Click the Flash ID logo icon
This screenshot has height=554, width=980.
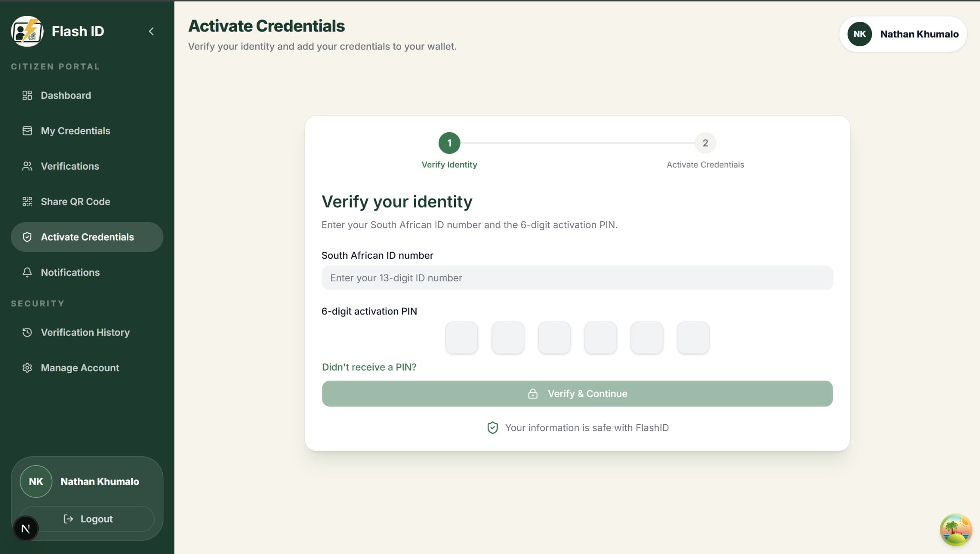[27, 31]
